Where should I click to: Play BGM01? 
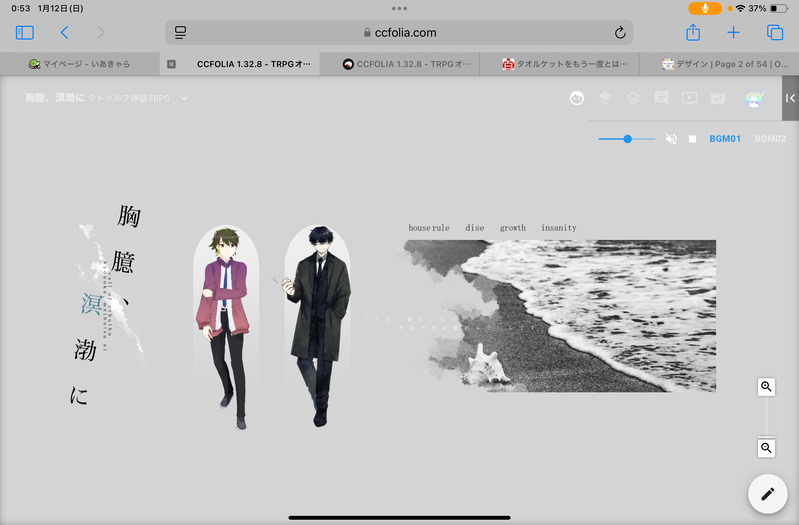tap(725, 139)
